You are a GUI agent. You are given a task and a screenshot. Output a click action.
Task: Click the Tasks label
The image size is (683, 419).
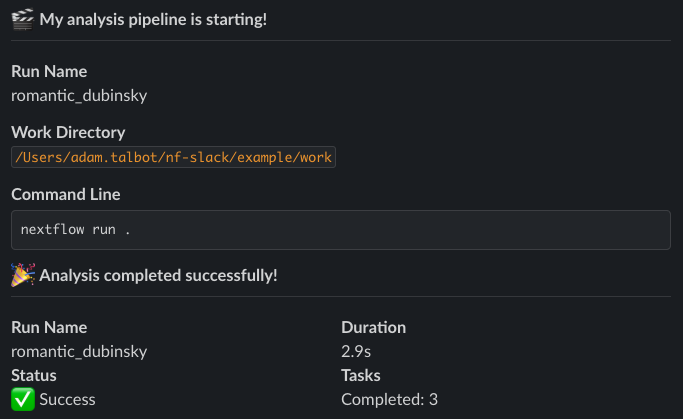coord(361,375)
